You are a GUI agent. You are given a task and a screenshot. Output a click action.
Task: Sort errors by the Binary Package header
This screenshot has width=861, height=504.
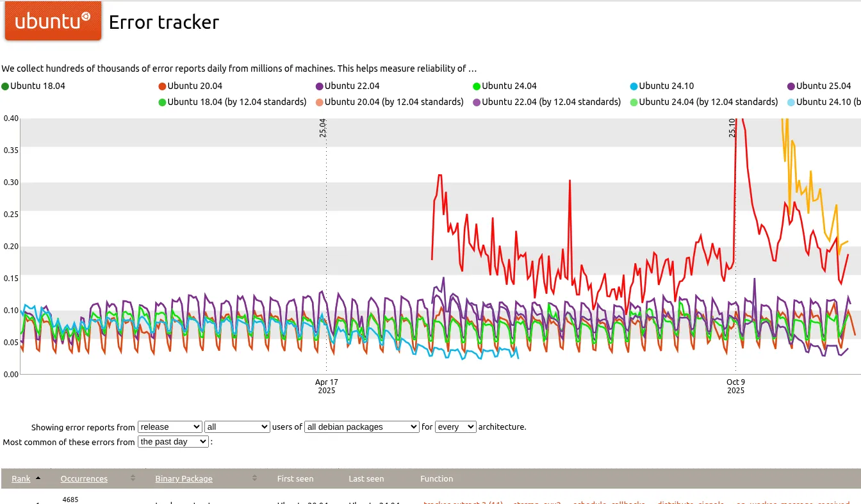(x=184, y=478)
